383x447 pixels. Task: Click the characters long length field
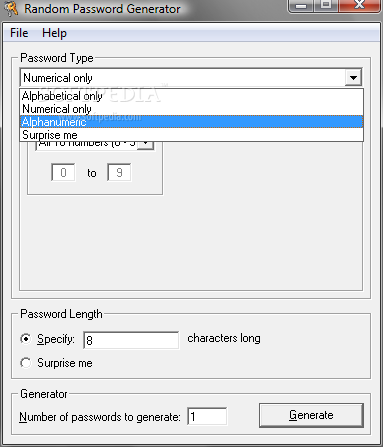tap(131, 340)
